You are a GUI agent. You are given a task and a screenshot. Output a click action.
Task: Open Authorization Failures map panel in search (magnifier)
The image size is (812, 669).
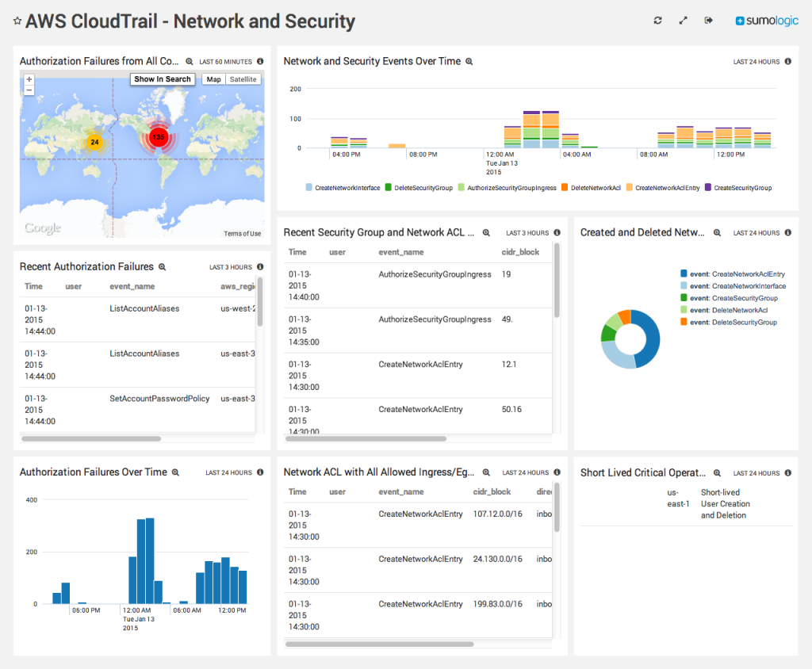pyautogui.click(x=189, y=62)
